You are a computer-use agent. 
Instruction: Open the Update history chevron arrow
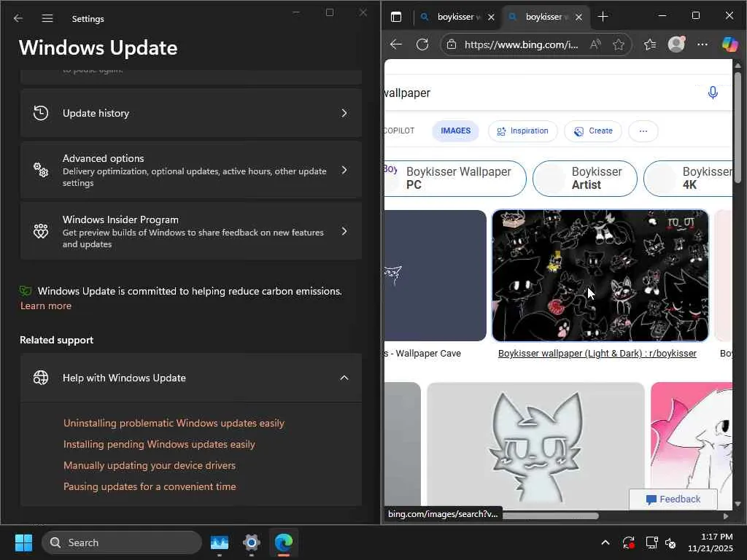pos(344,113)
